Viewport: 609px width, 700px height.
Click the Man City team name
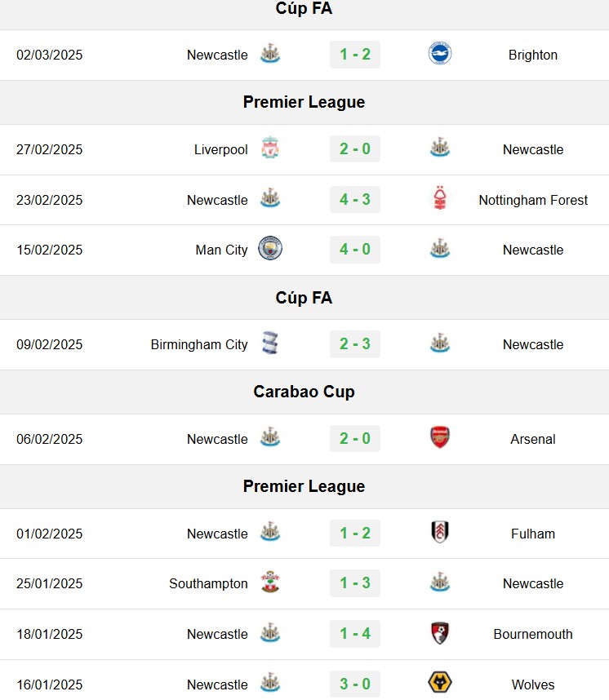click(x=221, y=250)
